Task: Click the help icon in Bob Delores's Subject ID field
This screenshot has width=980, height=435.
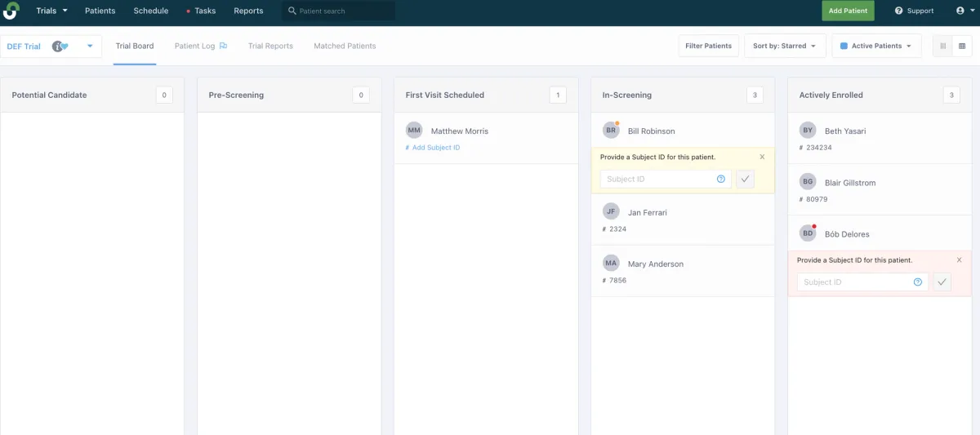Action: click(x=918, y=282)
